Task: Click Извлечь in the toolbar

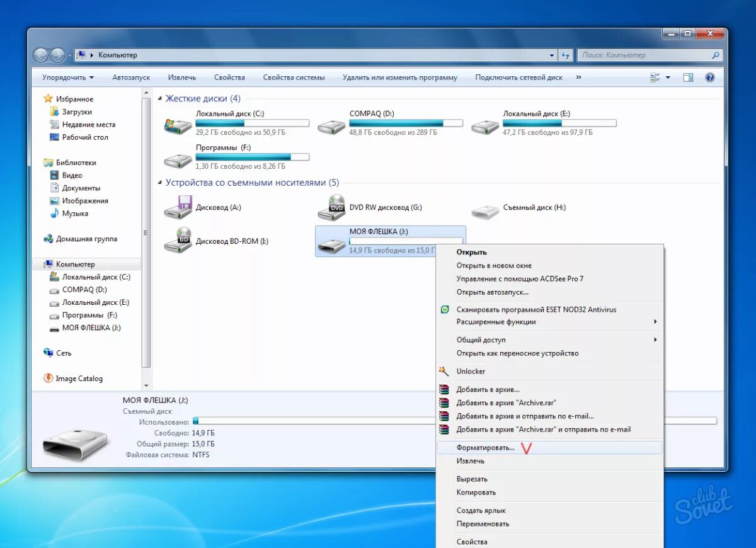Action: 182,77
